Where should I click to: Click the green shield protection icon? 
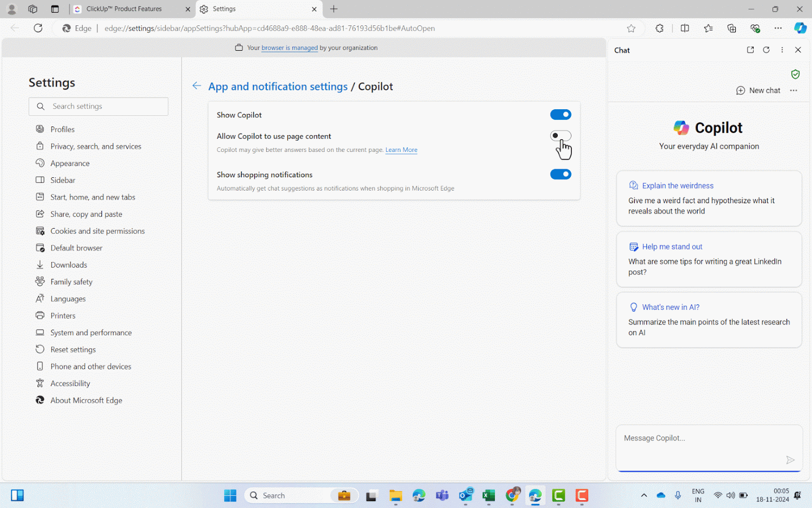pos(795,74)
